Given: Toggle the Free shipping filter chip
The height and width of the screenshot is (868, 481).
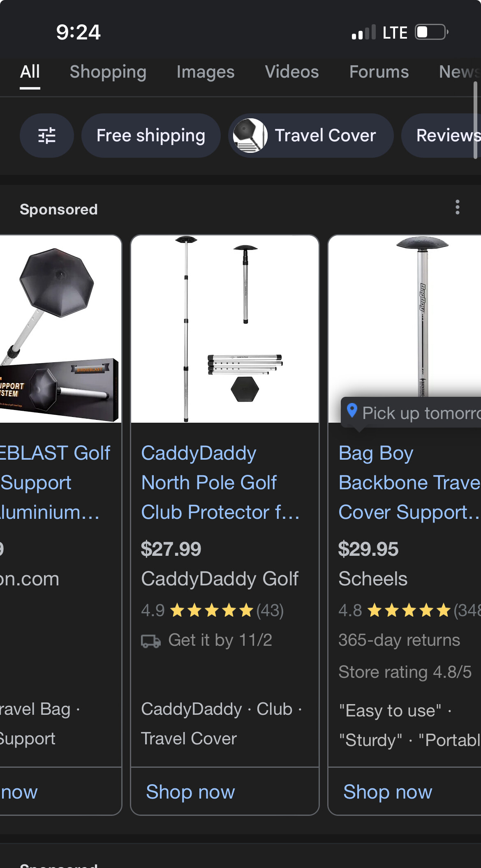Looking at the screenshot, I should pyautogui.click(x=150, y=136).
